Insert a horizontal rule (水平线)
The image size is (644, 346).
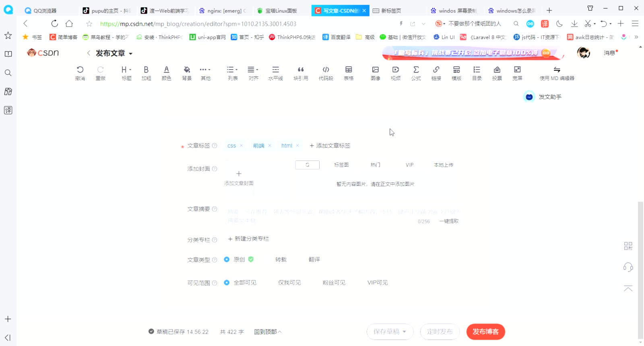point(275,73)
